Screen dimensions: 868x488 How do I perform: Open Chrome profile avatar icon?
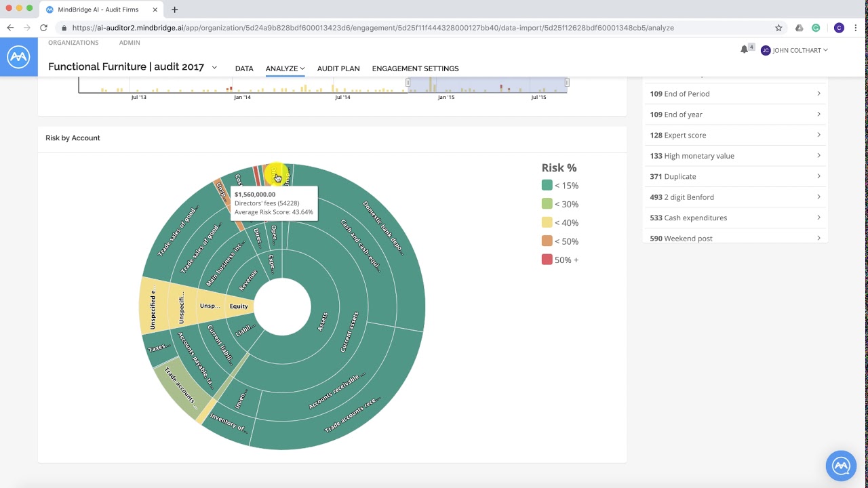(839, 28)
